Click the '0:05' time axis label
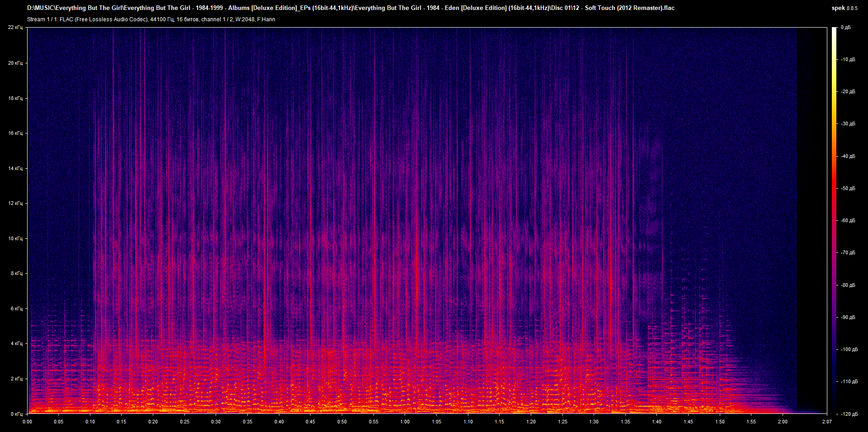Image resolution: width=868 pixels, height=432 pixels. click(x=59, y=422)
